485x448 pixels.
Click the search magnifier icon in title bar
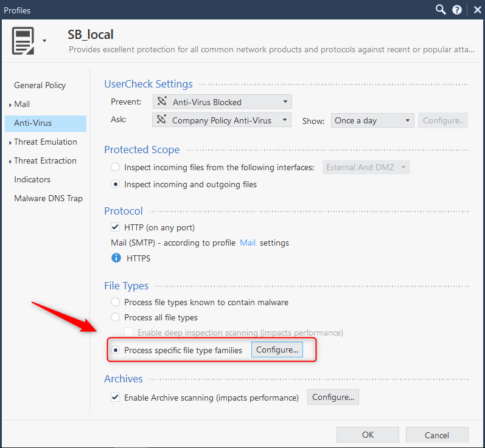pos(441,10)
